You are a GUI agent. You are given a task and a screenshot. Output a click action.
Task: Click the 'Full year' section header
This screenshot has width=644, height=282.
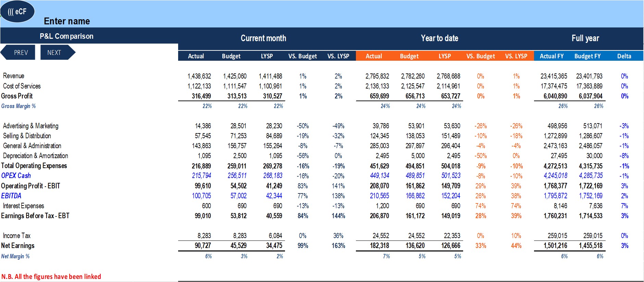[x=585, y=38]
